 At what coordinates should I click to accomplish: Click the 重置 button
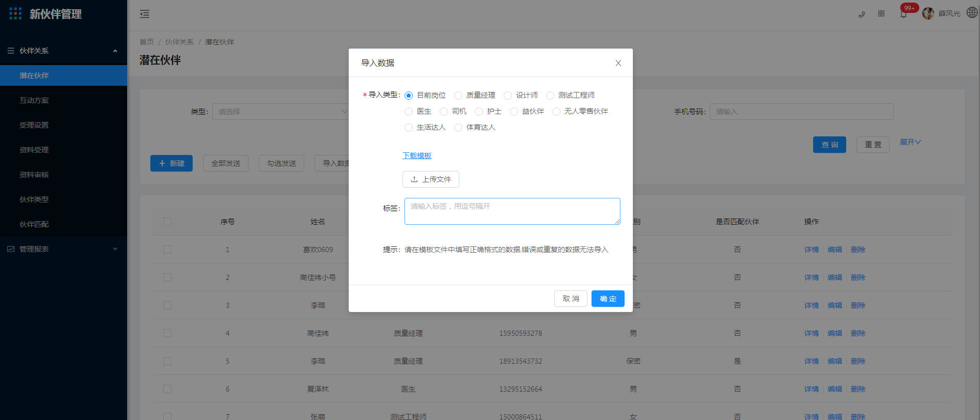click(x=873, y=145)
